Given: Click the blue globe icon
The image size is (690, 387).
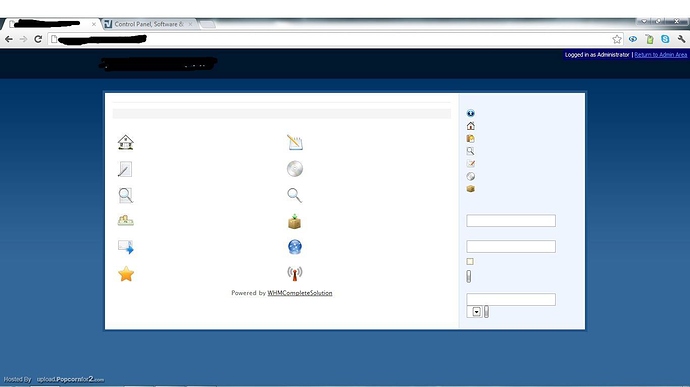Looking at the screenshot, I should (295, 247).
